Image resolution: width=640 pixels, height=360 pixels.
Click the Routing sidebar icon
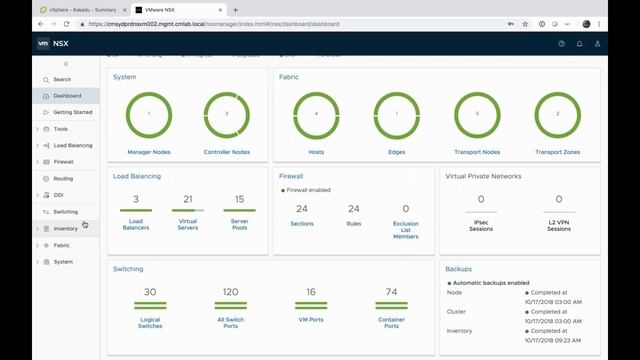46,179
